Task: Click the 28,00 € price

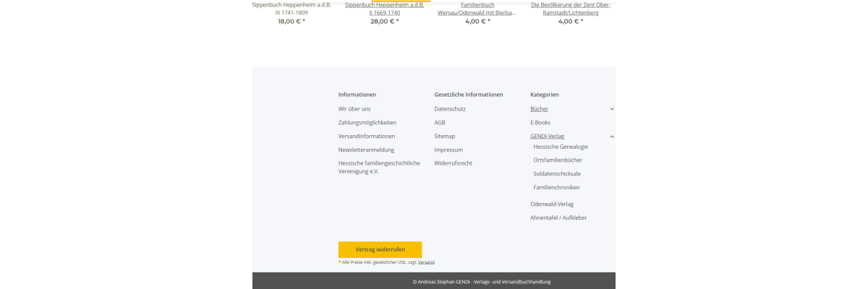Action: (385, 22)
